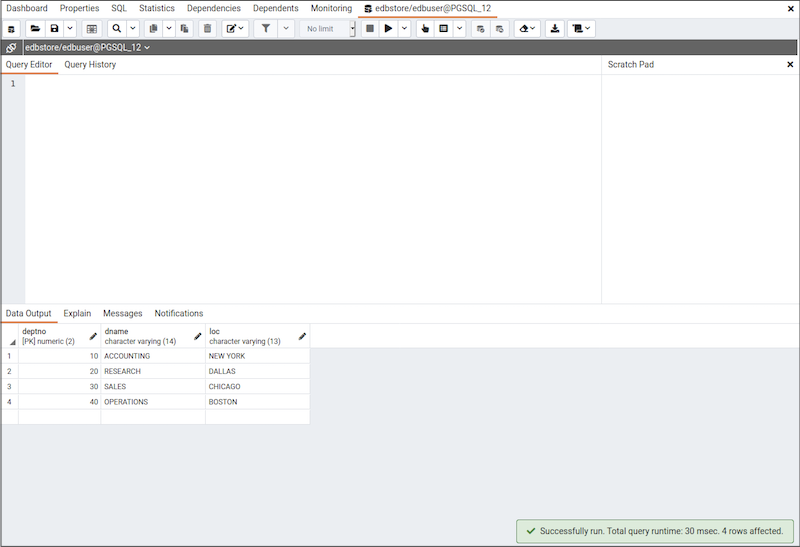Click into the query editor text area
Image resolution: width=800 pixels, height=547 pixels.
coord(313,189)
